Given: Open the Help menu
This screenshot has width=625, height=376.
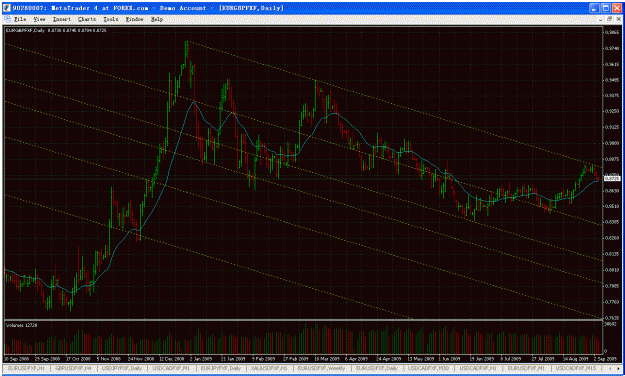Looking at the screenshot, I should 157,19.
